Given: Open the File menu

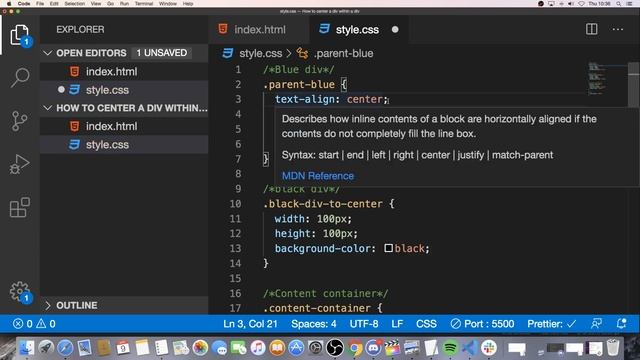Looking at the screenshot, I should coord(40,4).
